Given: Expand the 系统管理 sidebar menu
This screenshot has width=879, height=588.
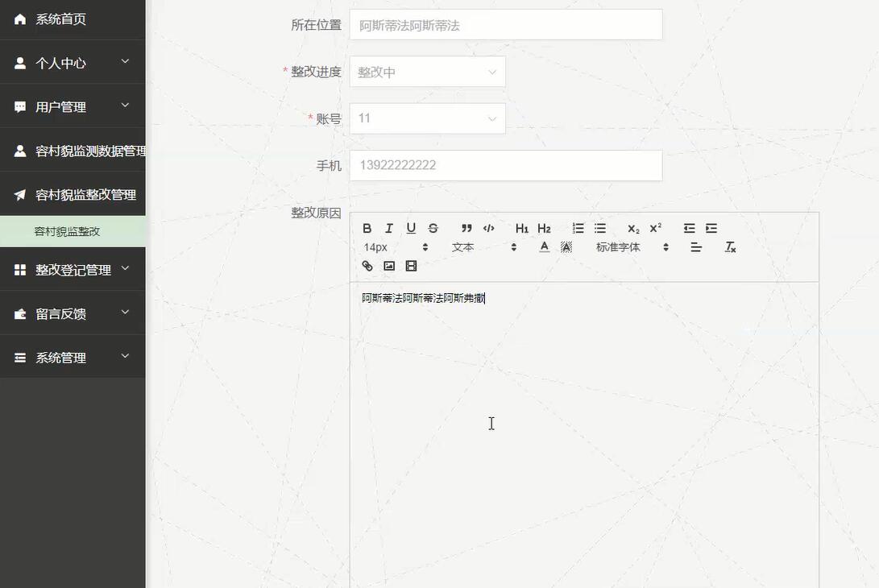Looking at the screenshot, I should point(73,357).
